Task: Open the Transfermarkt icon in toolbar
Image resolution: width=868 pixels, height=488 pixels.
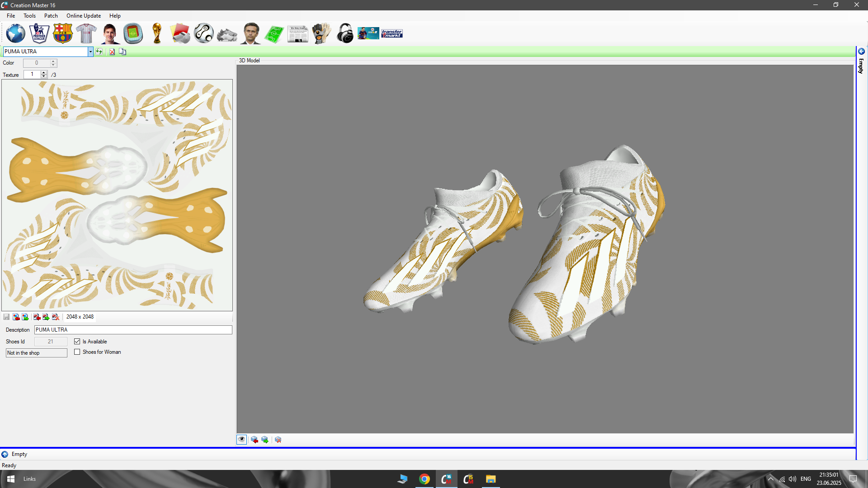Action: pos(392,33)
